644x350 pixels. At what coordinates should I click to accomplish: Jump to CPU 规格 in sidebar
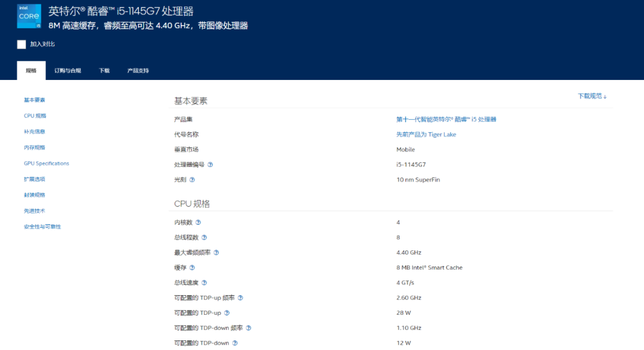tap(35, 116)
